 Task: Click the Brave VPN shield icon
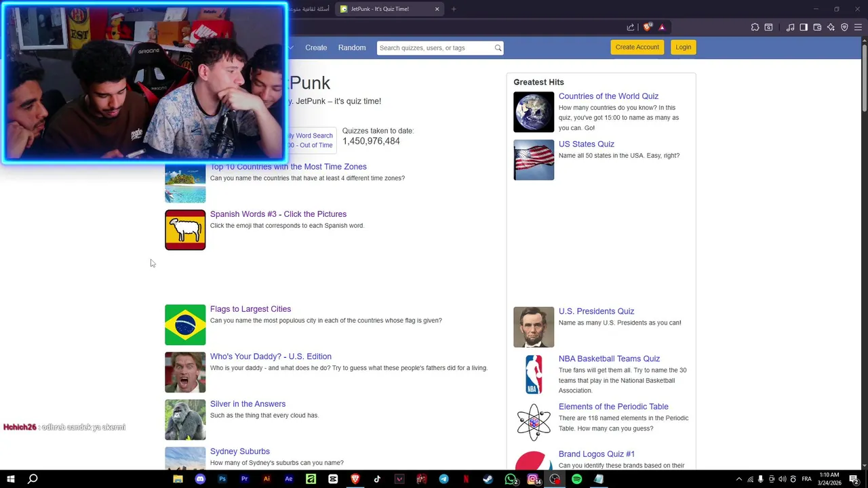coord(844,27)
